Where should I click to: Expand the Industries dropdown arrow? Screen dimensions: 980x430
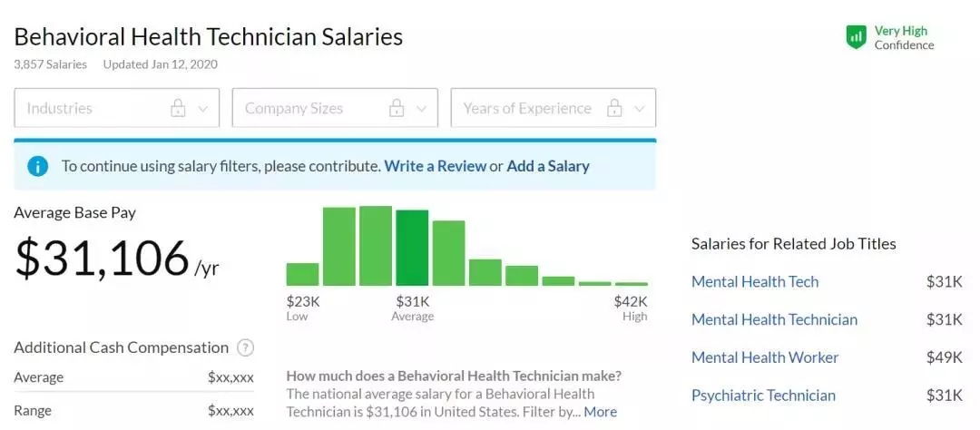point(202,109)
